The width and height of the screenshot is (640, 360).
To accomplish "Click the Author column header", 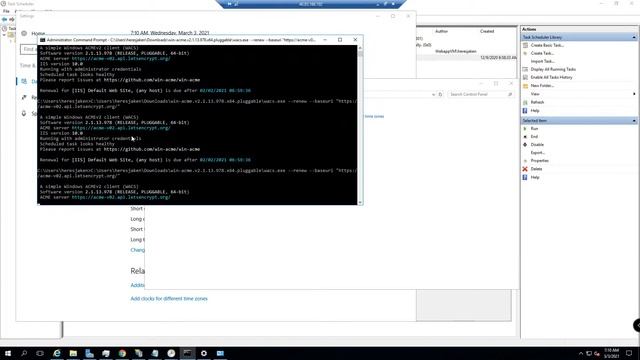I will tap(441, 31).
